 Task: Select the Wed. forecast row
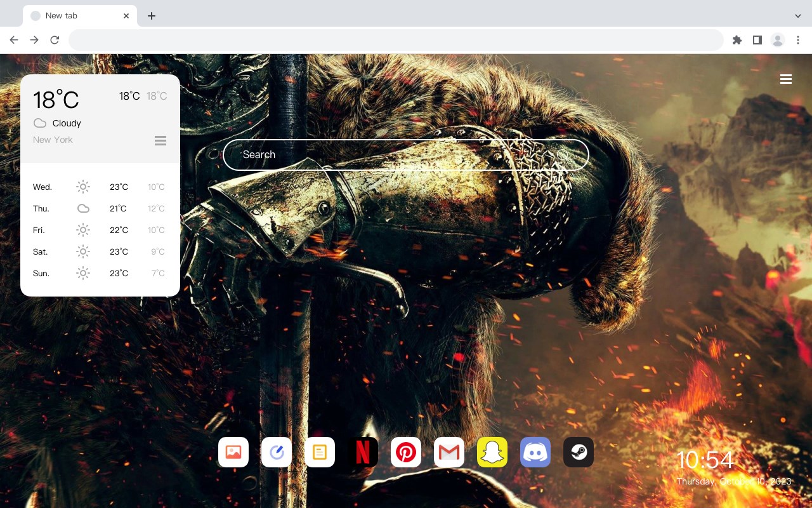[100, 187]
